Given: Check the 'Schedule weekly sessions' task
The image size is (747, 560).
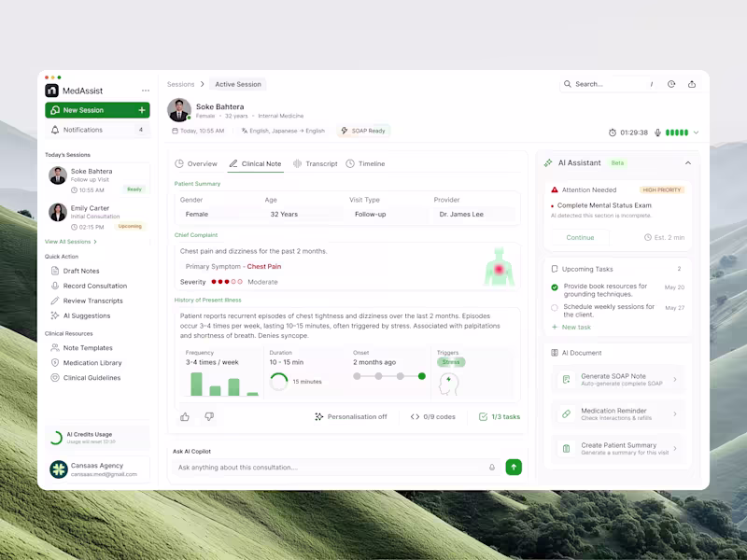Looking at the screenshot, I should tap(555, 308).
